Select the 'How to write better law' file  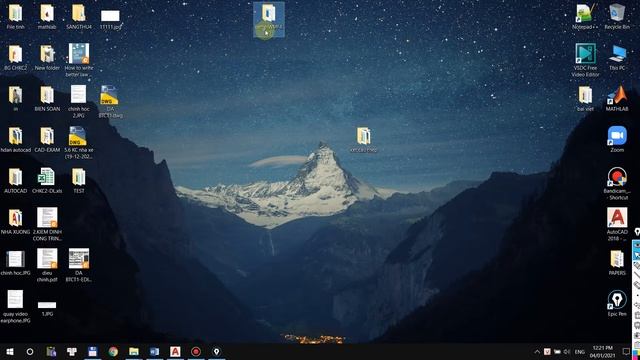point(78,60)
